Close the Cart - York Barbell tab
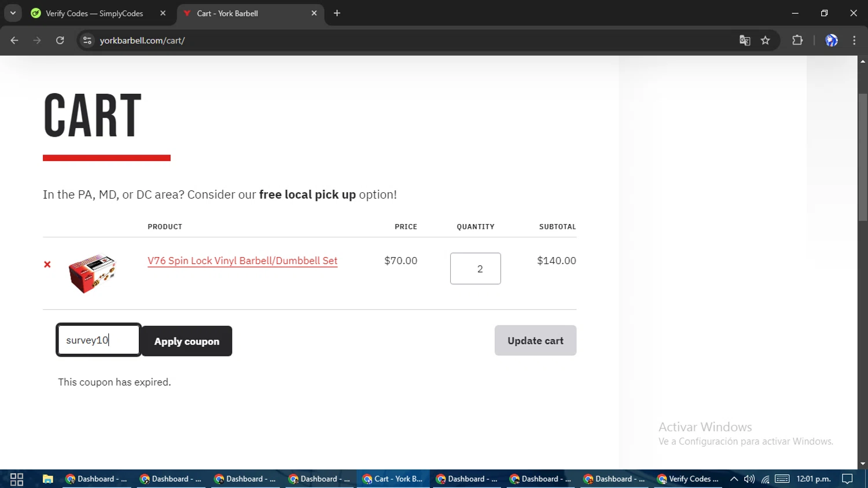Screen dimensions: 868x488 [x=314, y=13]
